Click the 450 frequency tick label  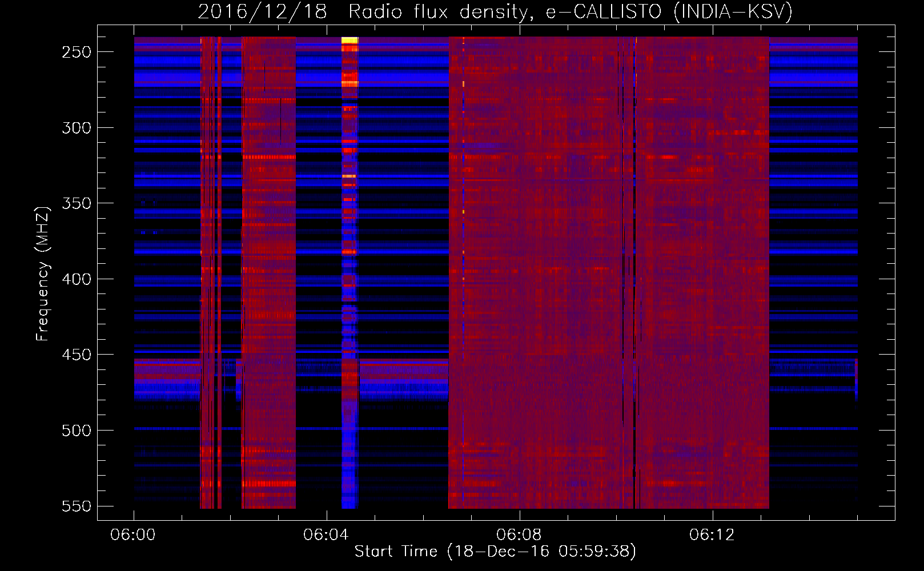pyautogui.click(x=77, y=355)
